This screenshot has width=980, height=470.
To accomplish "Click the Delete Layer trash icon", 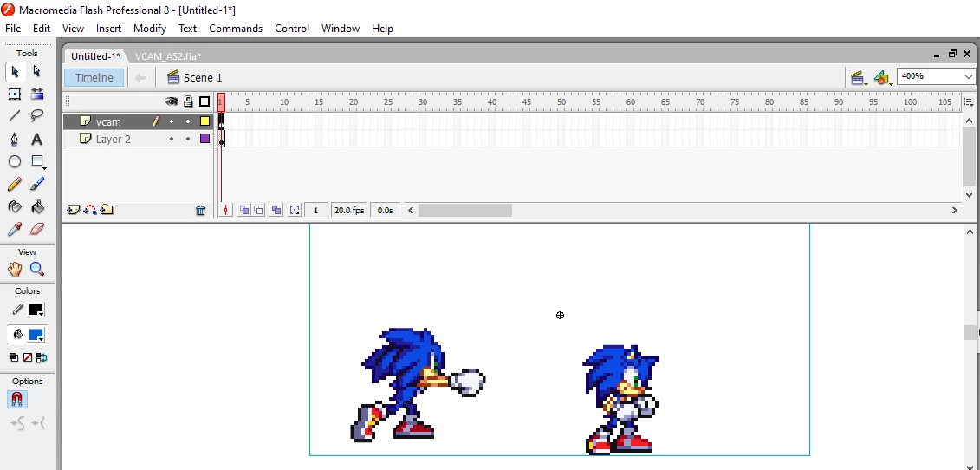I will pos(201,210).
